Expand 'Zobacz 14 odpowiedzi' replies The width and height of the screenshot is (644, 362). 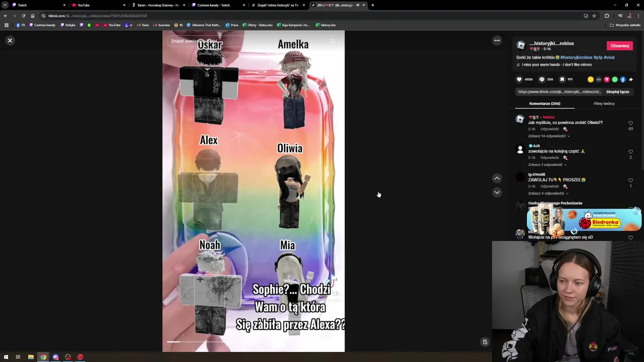549,136
